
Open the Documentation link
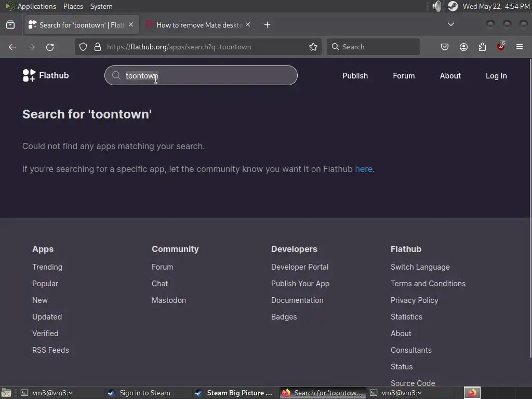click(297, 300)
